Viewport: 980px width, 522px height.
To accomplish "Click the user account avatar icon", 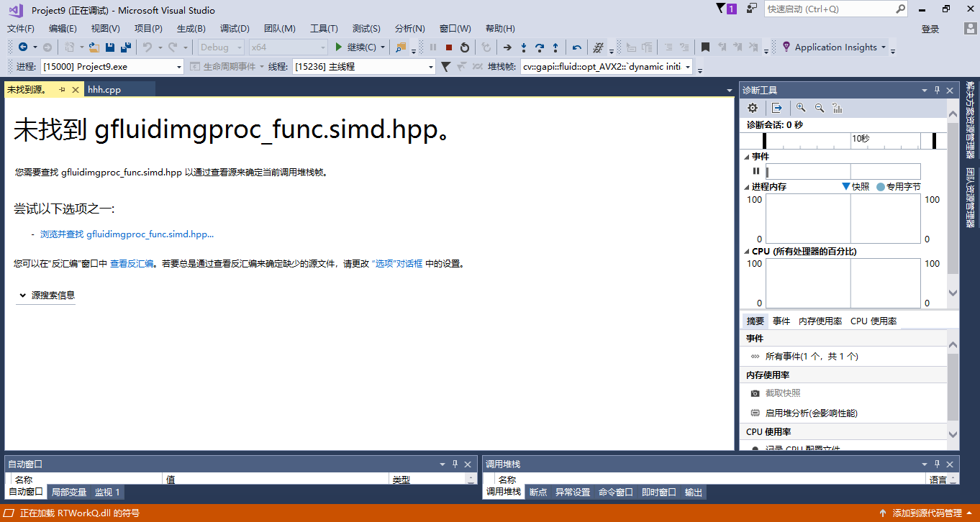I will [971, 28].
